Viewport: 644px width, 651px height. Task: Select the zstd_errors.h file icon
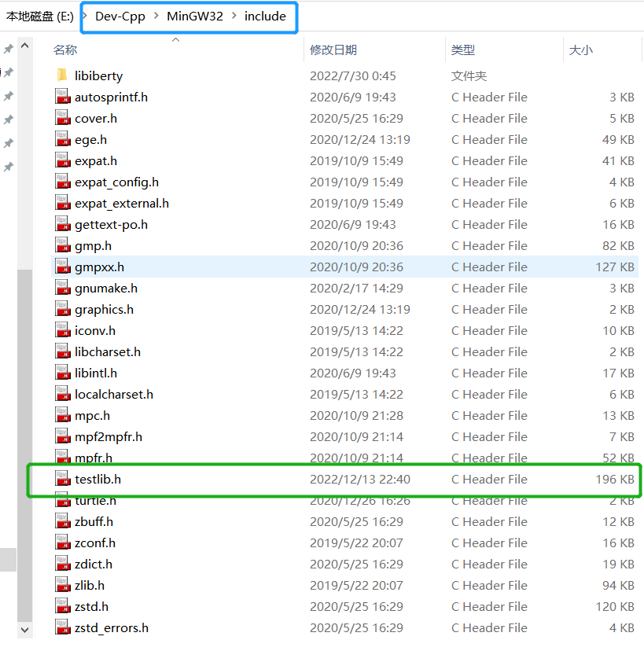62,627
